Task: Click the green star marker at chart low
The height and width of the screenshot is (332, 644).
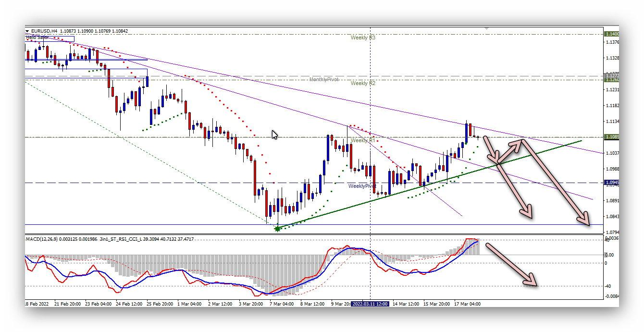Action: coord(277,229)
